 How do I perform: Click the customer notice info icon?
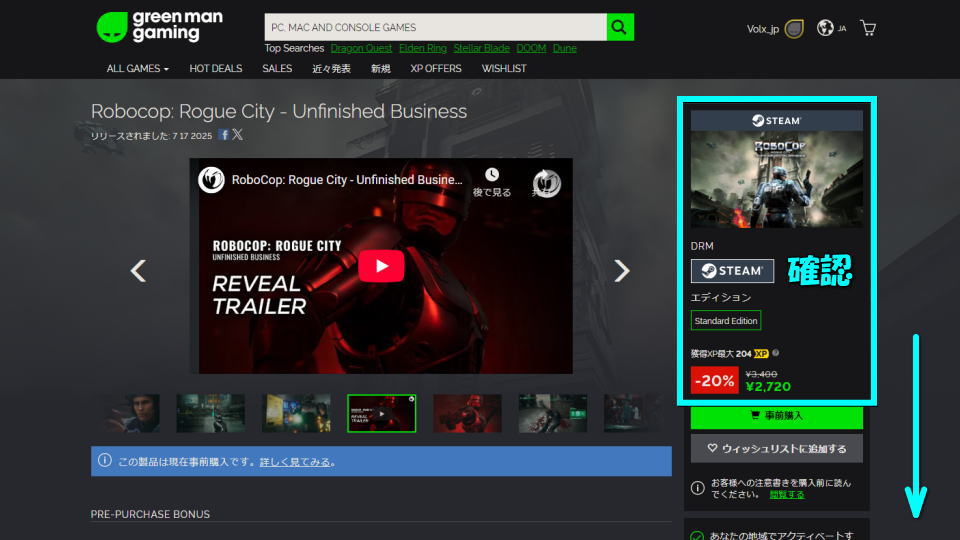click(697, 488)
